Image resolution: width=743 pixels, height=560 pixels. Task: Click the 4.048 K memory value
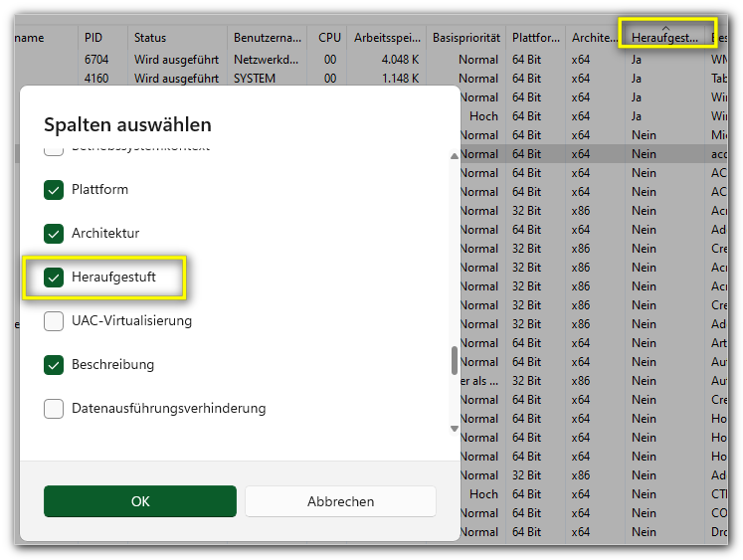(400, 60)
